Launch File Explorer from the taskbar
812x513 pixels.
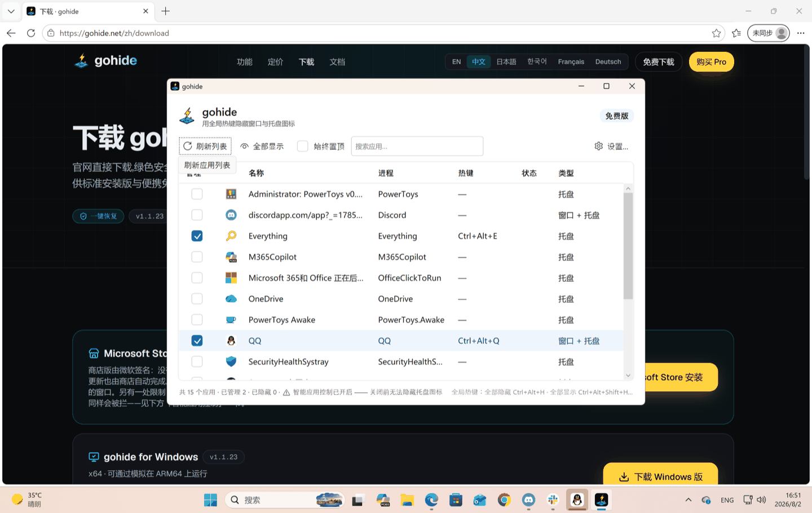pos(407,500)
